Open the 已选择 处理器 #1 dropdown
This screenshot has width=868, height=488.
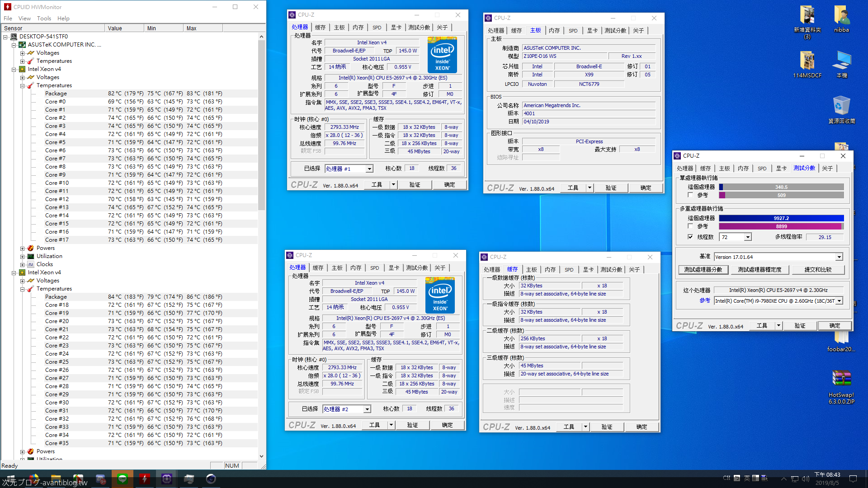[x=369, y=169]
